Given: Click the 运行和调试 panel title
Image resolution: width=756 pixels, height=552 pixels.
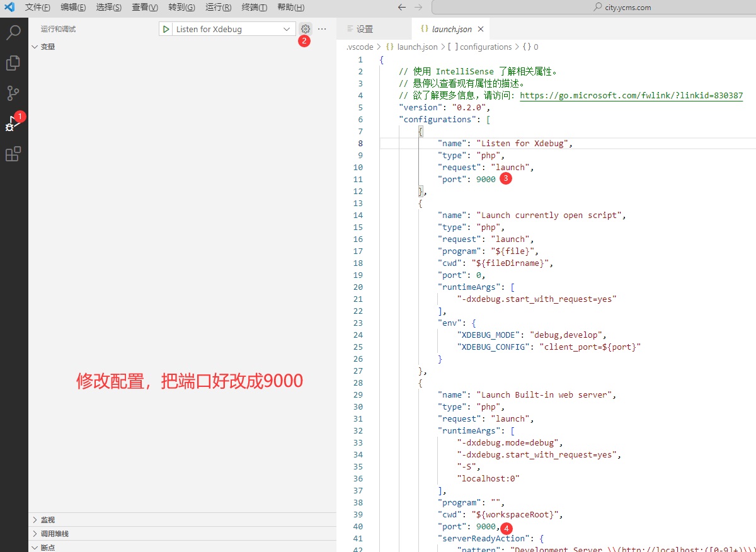Looking at the screenshot, I should (x=58, y=29).
